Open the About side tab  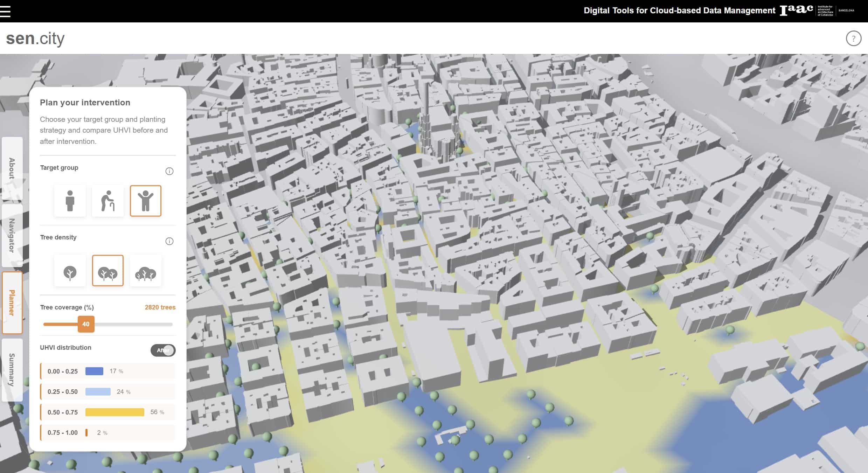coord(12,168)
